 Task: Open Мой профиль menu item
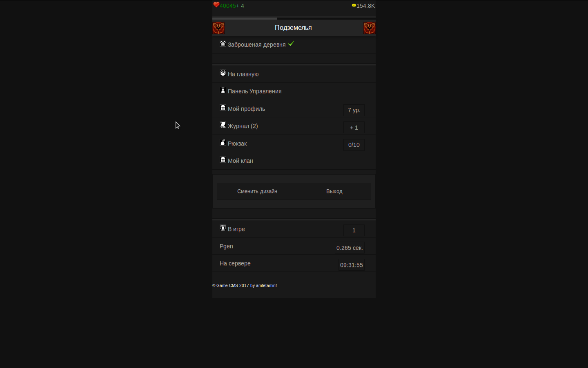(x=246, y=109)
